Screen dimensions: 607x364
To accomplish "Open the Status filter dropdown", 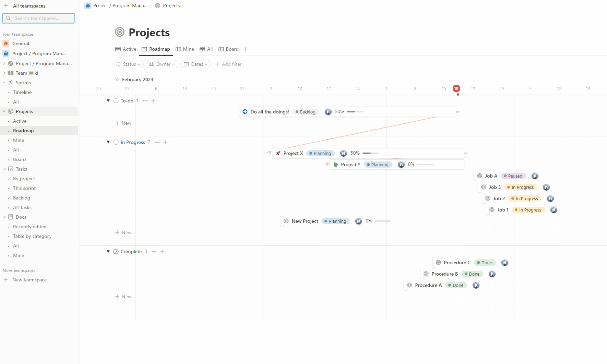I will [x=128, y=64].
